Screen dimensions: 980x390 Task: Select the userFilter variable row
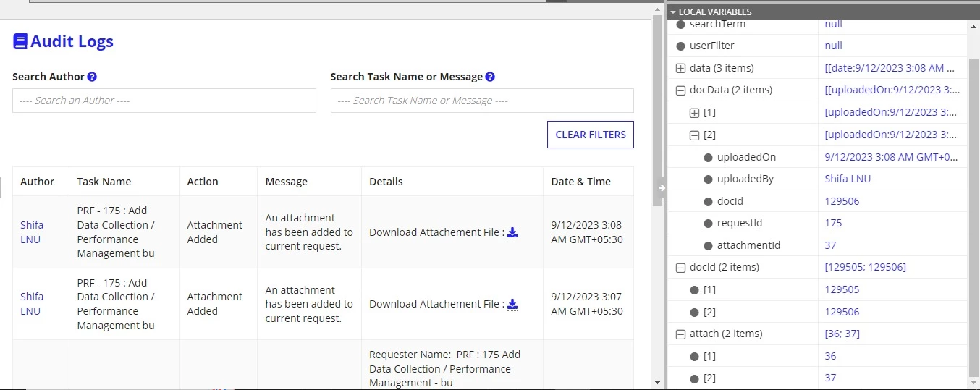click(x=818, y=46)
